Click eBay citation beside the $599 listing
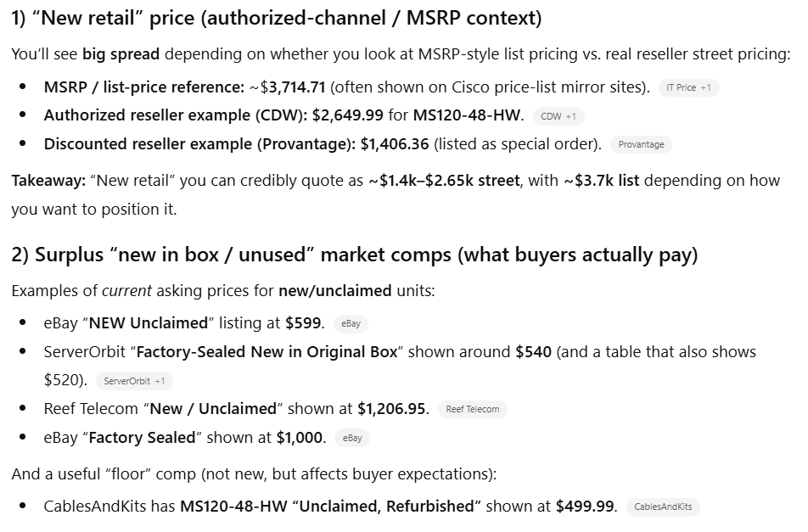The width and height of the screenshot is (808, 532). tap(351, 323)
